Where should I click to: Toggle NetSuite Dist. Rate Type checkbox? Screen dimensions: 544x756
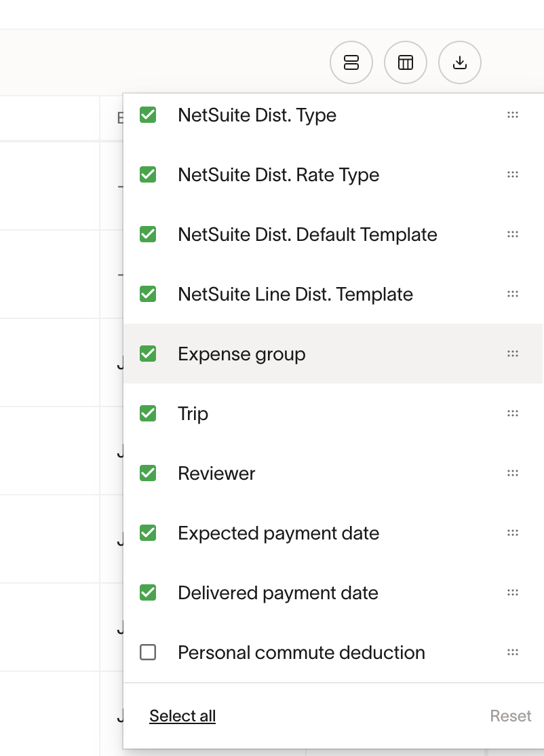pos(148,175)
